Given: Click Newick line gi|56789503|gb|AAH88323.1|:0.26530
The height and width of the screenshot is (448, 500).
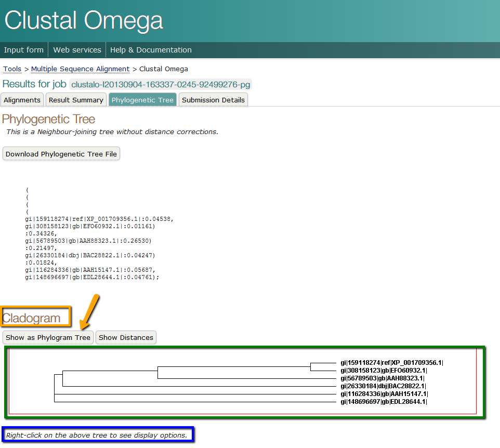Looking at the screenshot, I should pos(88,241).
